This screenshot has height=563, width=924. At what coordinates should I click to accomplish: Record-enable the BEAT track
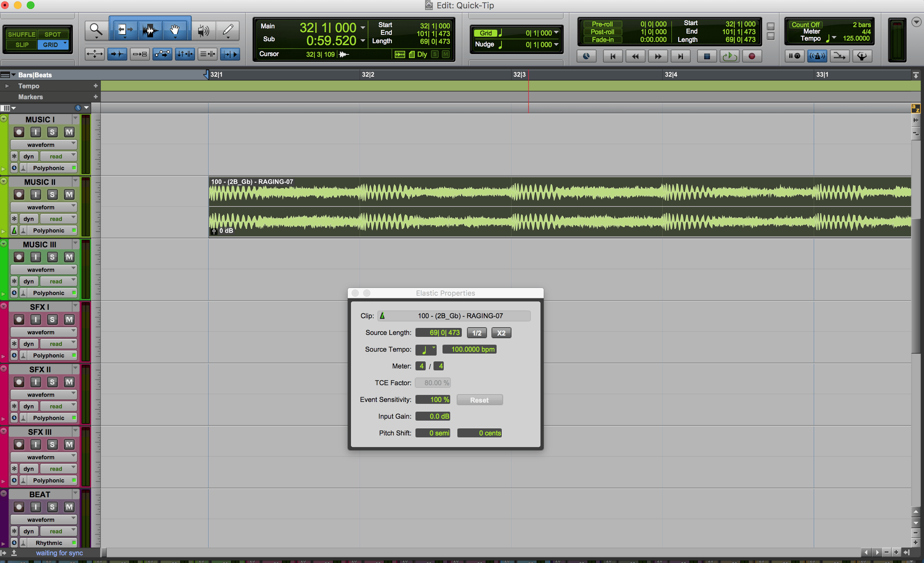click(x=19, y=507)
